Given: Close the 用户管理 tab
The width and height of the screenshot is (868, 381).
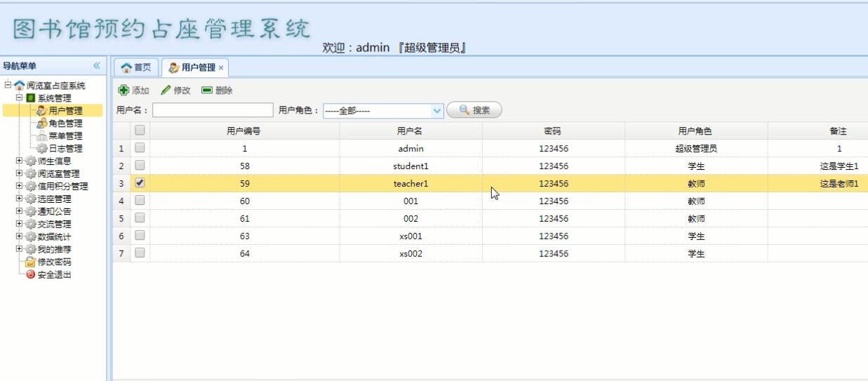Looking at the screenshot, I should click(x=220, y=68).
